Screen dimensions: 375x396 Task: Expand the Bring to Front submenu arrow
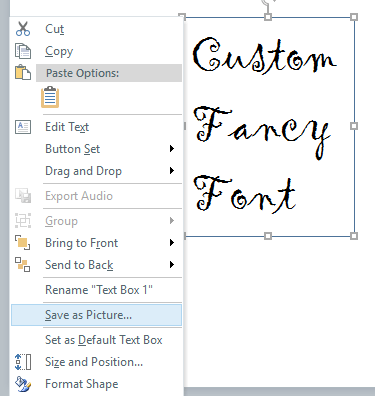pos(172,242)
